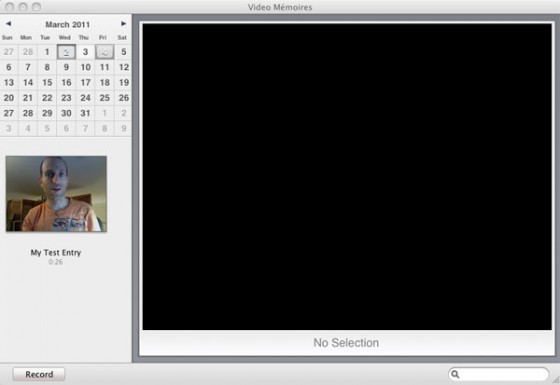Select March 18 in calendar

coord(105,82)
